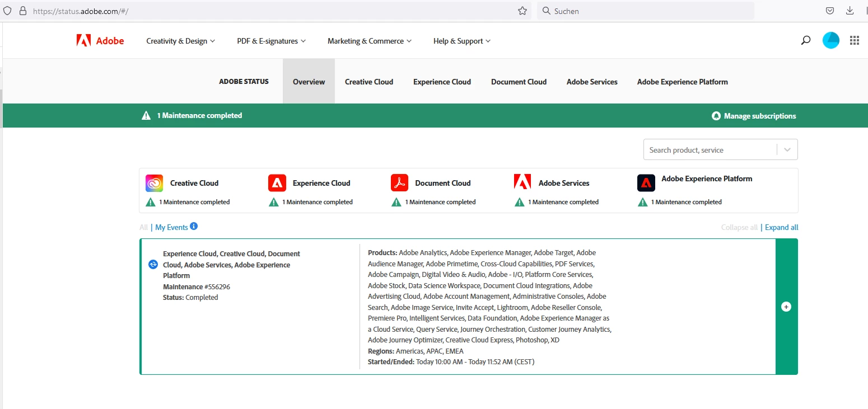Screen dimensions: 868x409
Task: Switch to the Document Cloud tab
Action: click(x=519, y=82)
